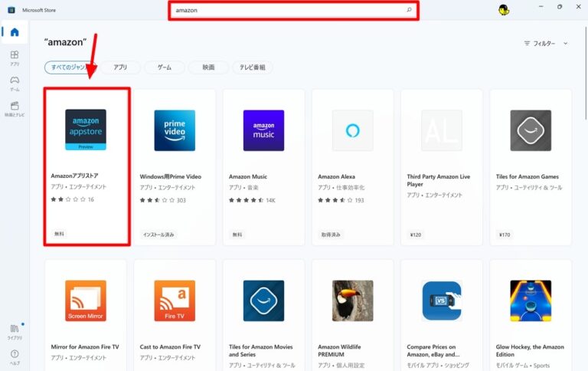Image resolution: width=588 pixels, height=371 pixels.
Task: Switch to the アプリ filter tab
Action: 120,67
